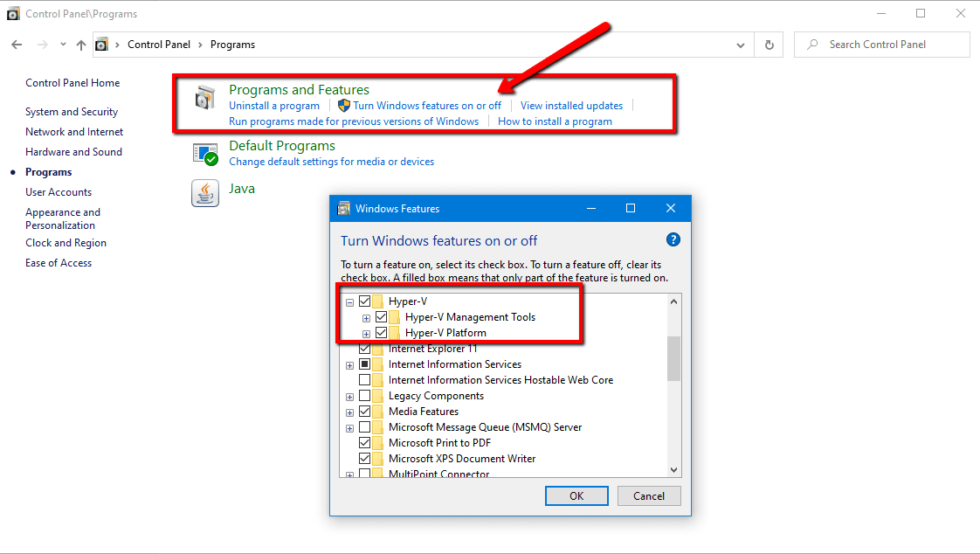Click Uninstall a program link
The width and height of the screenshot is (980, 554).
click(x=273, y=106)
